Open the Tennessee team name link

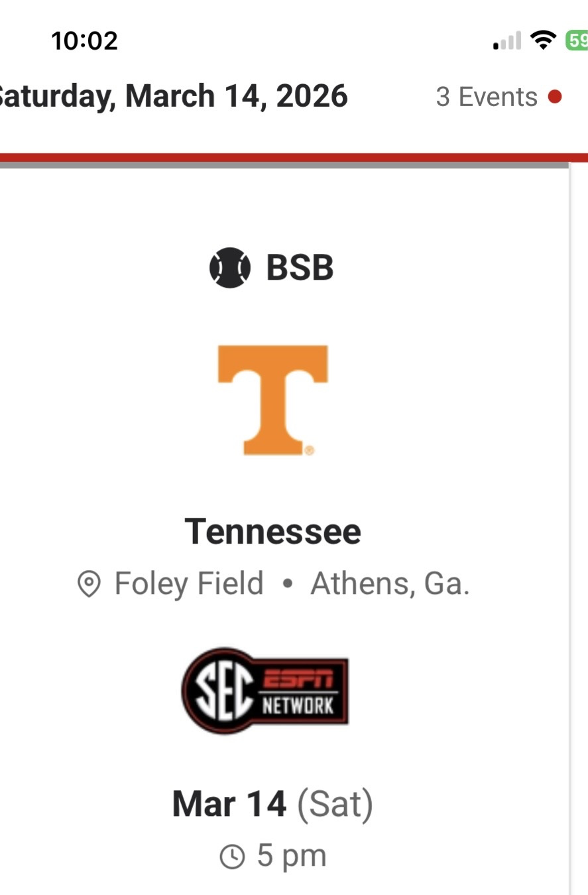(272, 532)
